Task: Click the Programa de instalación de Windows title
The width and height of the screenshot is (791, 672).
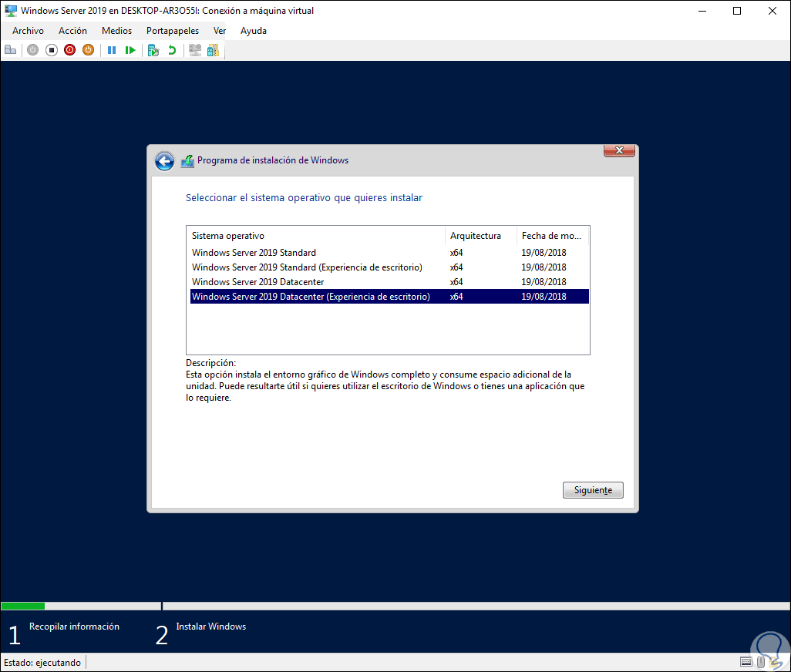Action: (273, 160)
